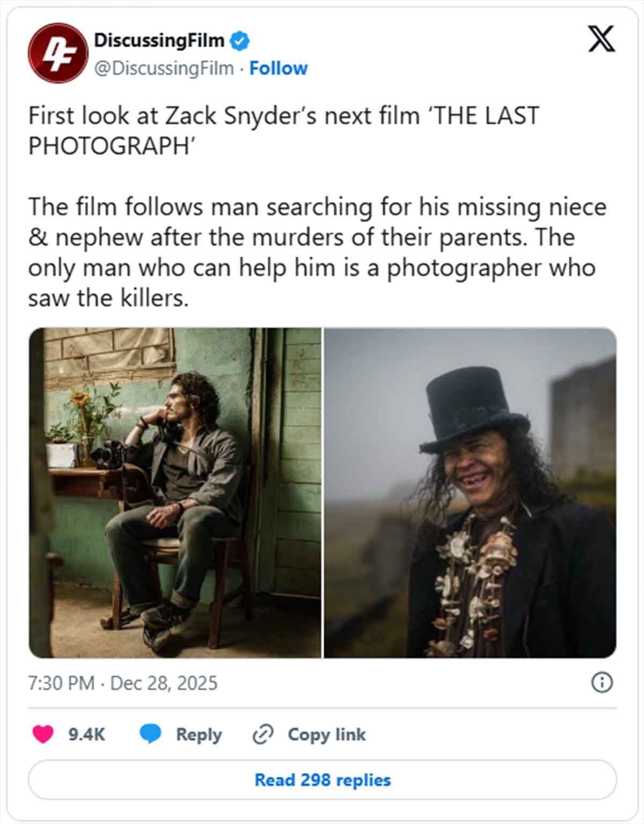Click the @DiscussingFilm handle

click(x=160, y=68)
